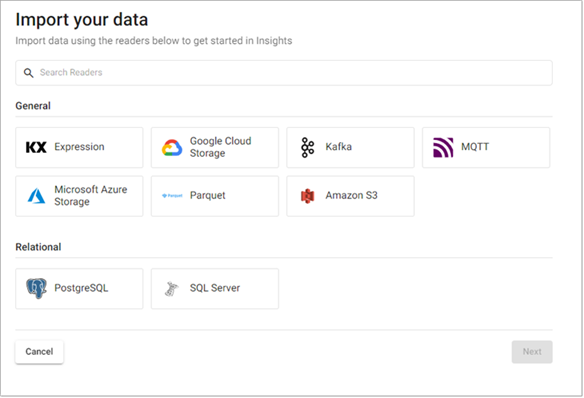
Task: Click the Microsoft Azure logo icon
Action: [36, 196]
